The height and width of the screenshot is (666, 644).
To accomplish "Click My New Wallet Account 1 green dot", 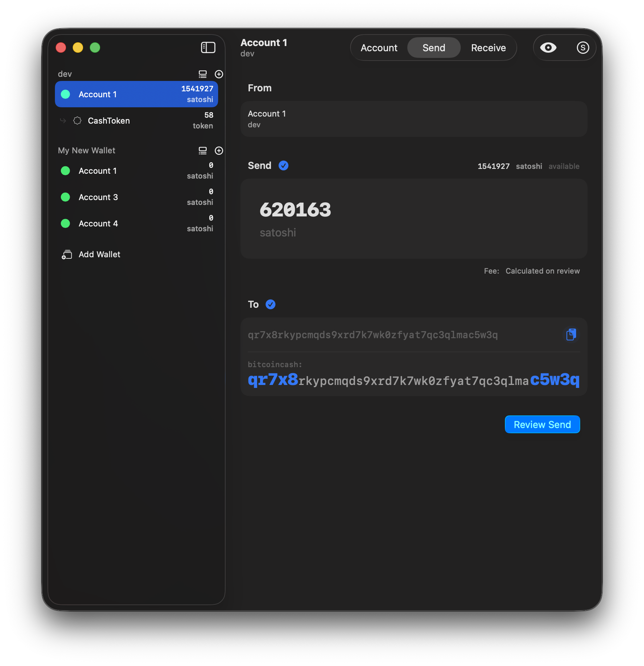I will pyautogui.click(x=66, y=171).
